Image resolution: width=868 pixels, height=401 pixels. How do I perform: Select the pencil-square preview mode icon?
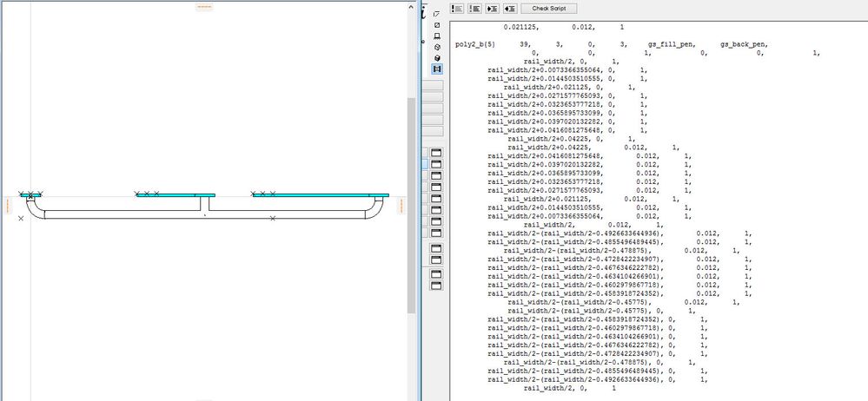(x=437, y=14)
